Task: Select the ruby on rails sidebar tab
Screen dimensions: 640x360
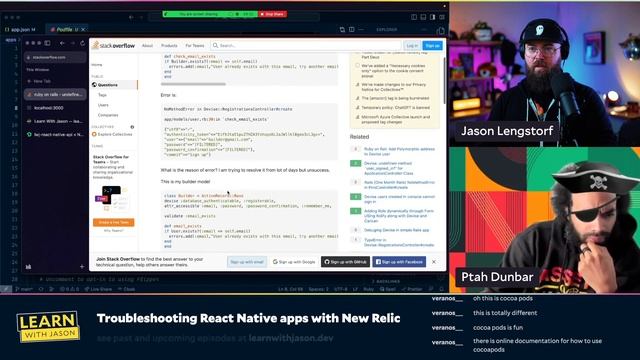Action: coord(55,94)
